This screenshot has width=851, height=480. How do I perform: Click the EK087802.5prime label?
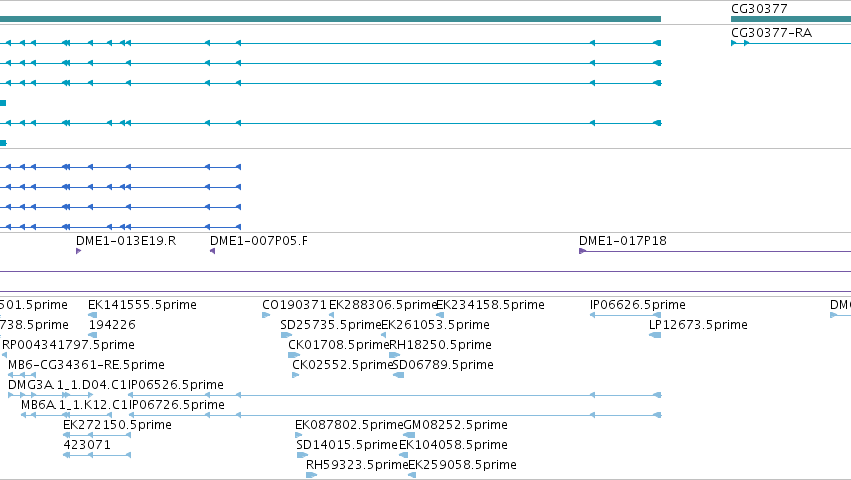click(x=350, y=425)
